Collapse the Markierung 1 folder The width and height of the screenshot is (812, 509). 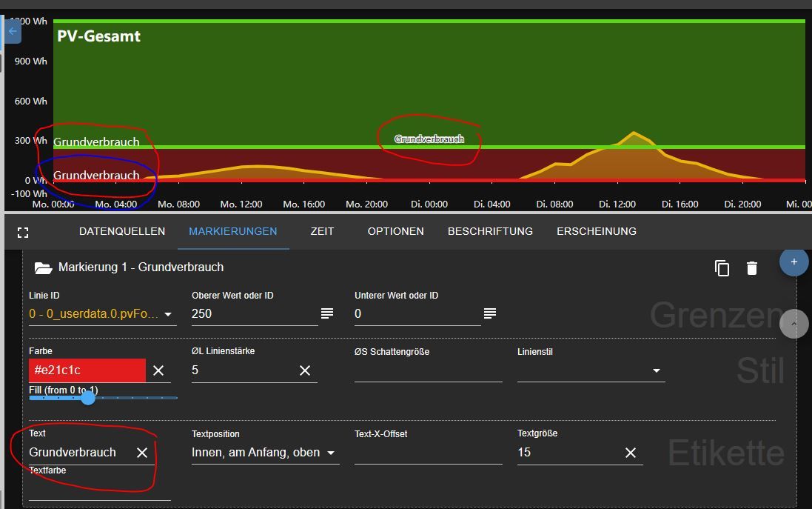(x=43, y=267)
